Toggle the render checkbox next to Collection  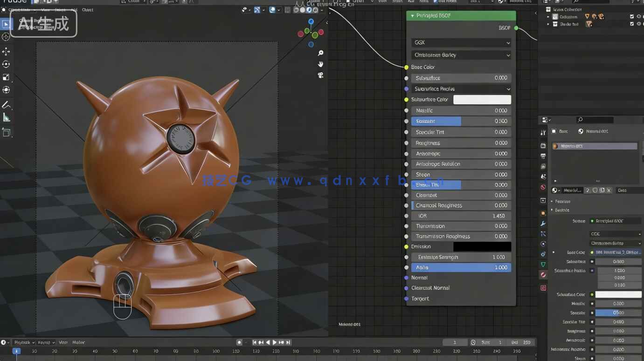pos(632,16)
